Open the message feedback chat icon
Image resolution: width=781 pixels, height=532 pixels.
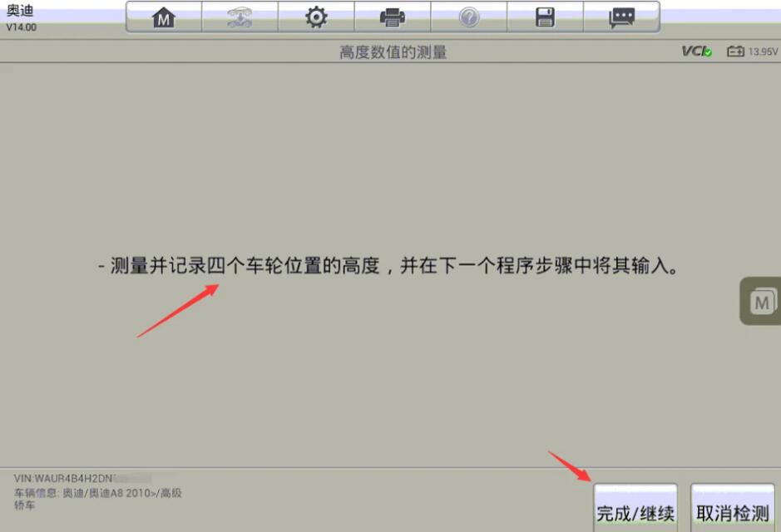[x=621, y=17]
